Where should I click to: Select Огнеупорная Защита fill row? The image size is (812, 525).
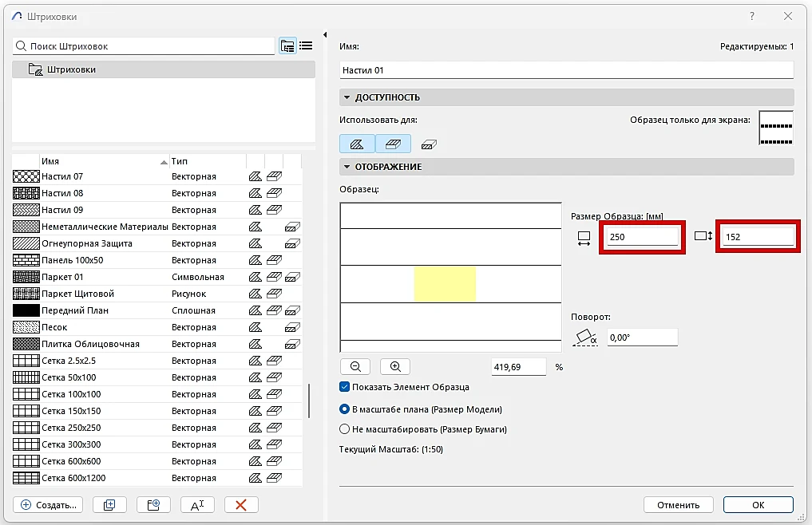[x=156, y=243]
